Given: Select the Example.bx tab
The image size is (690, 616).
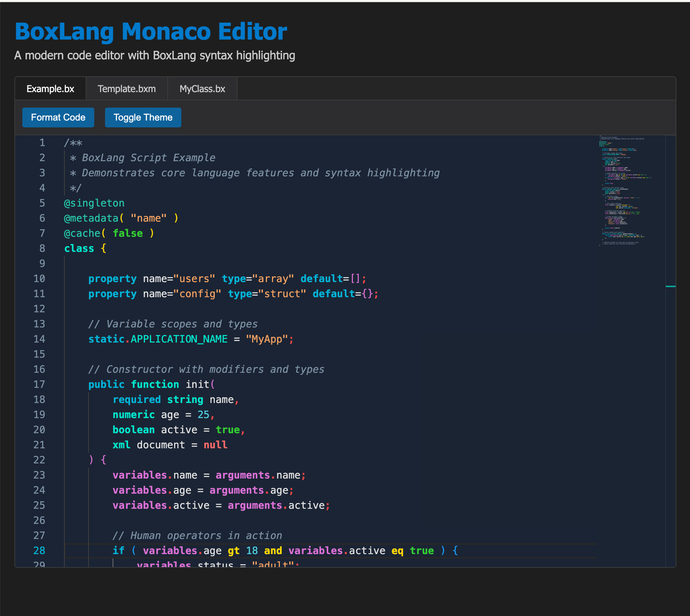Looking at the screenshot, I should (50, 89).
